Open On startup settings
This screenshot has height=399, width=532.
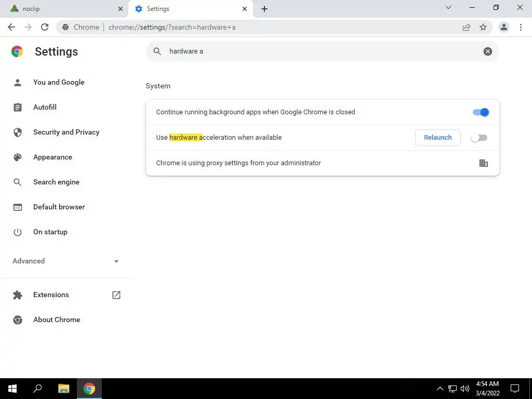point(50,232)
